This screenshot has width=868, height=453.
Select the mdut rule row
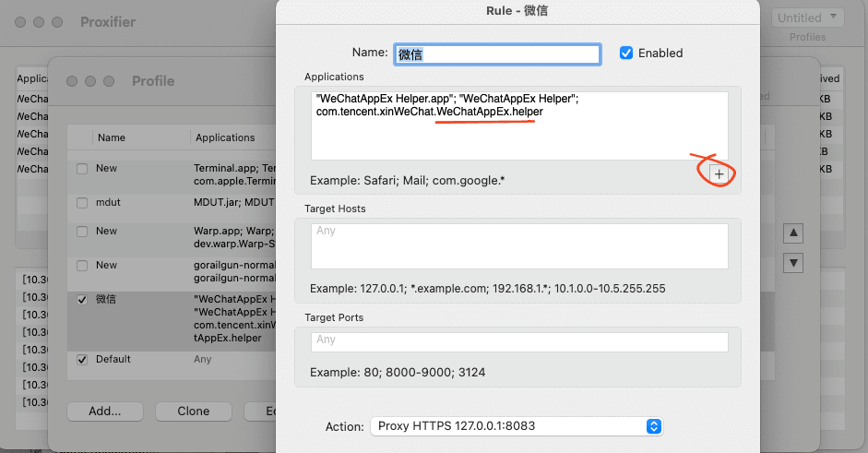coord(172,209)
